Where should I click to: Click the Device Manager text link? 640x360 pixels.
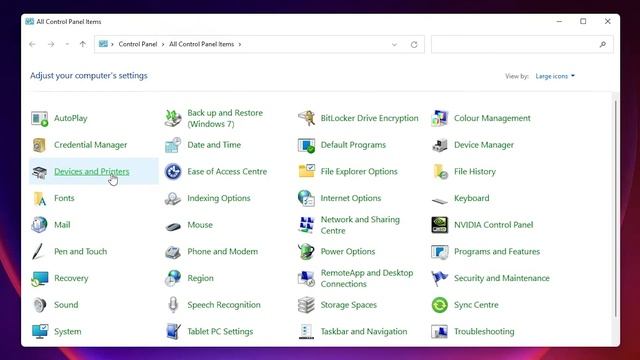(x=484, y=145)
